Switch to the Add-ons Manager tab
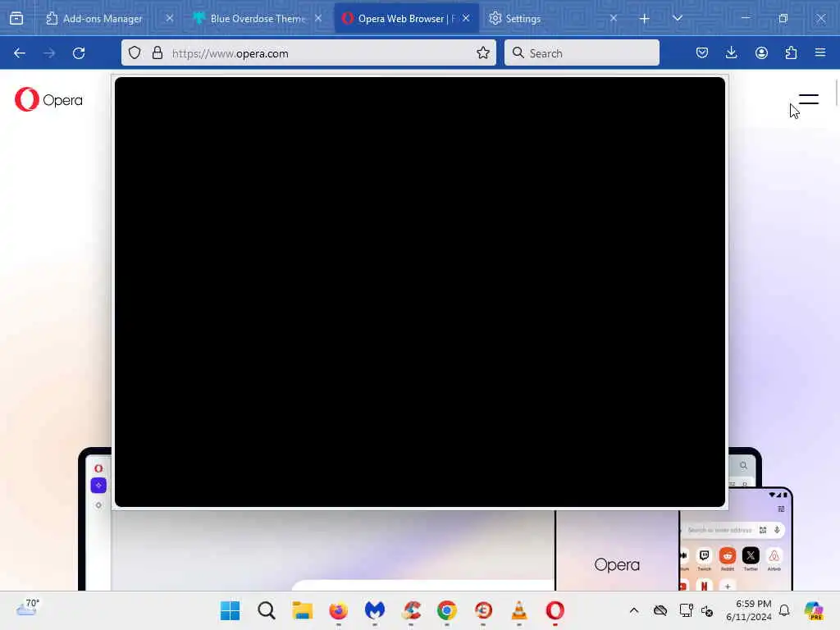 (x=103, y=19)
